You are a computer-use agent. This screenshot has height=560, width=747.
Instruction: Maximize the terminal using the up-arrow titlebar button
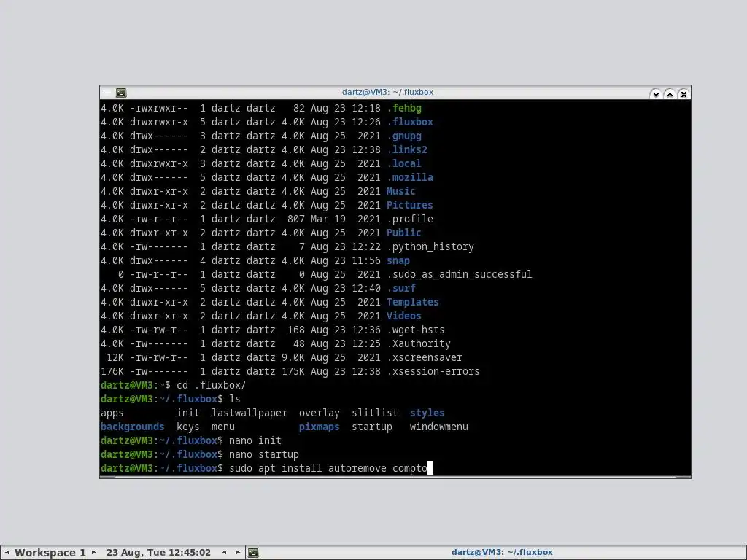pyautogui.click(x=670, y=94)
